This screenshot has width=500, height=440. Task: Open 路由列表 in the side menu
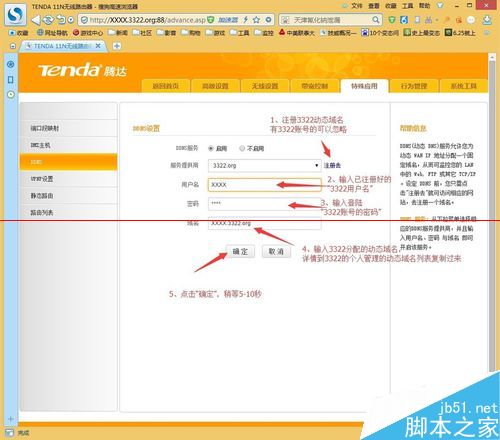pos(69,213)
